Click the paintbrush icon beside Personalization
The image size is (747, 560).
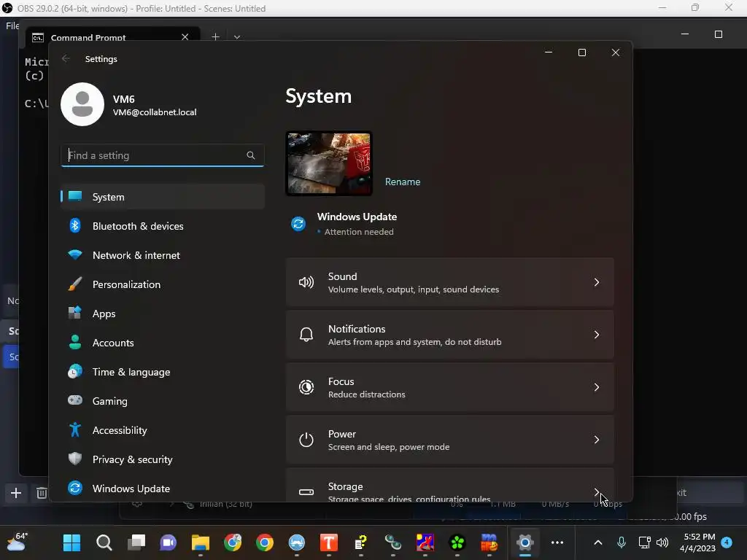[x=75, y=284]
